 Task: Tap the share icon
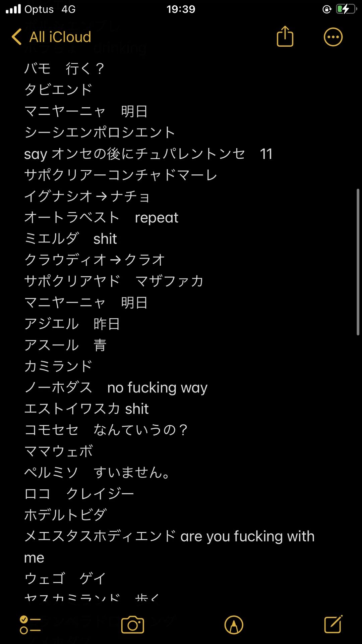pos(285,36)
